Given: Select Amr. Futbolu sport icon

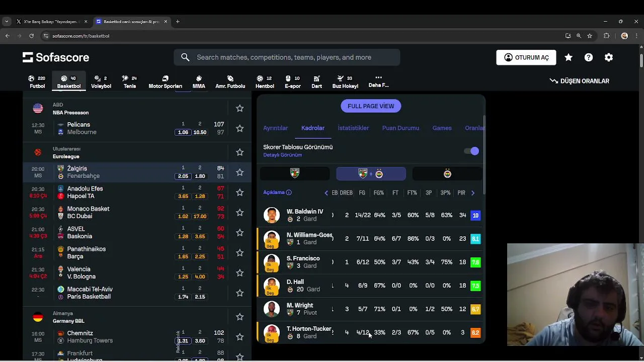Looking at the screenshot, I should pyautogui.click(x=230, y=82).
